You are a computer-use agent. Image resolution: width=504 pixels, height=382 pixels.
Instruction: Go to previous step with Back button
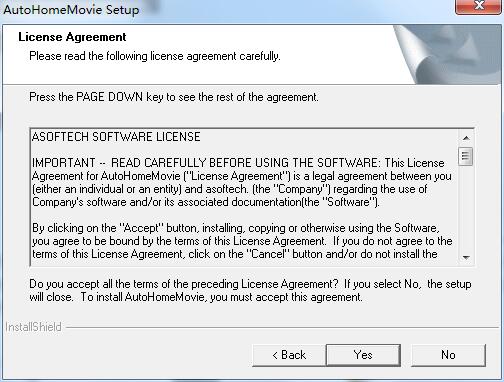pyautogui.click(x=289, y=355)
